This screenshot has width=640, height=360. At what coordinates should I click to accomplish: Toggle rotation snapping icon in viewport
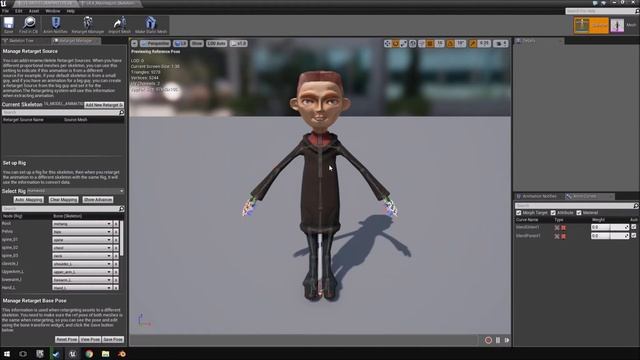point(450,43)
